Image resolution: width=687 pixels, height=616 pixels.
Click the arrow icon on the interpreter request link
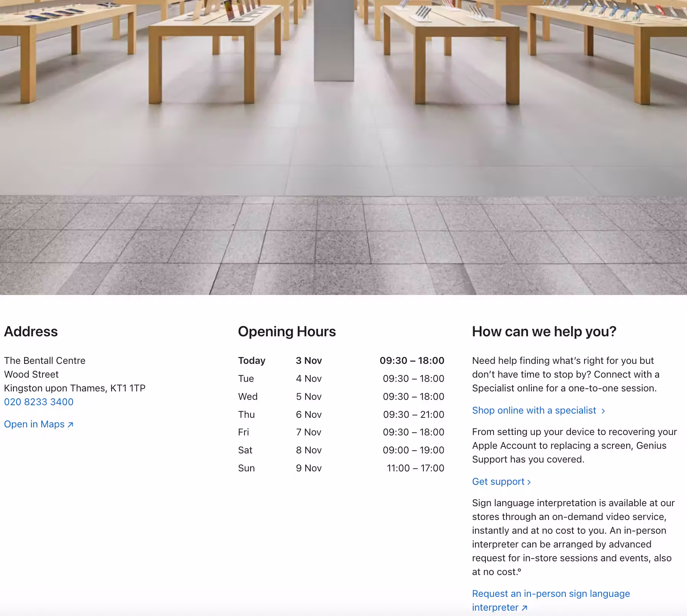pyautogui.click(x=524, y=608)
